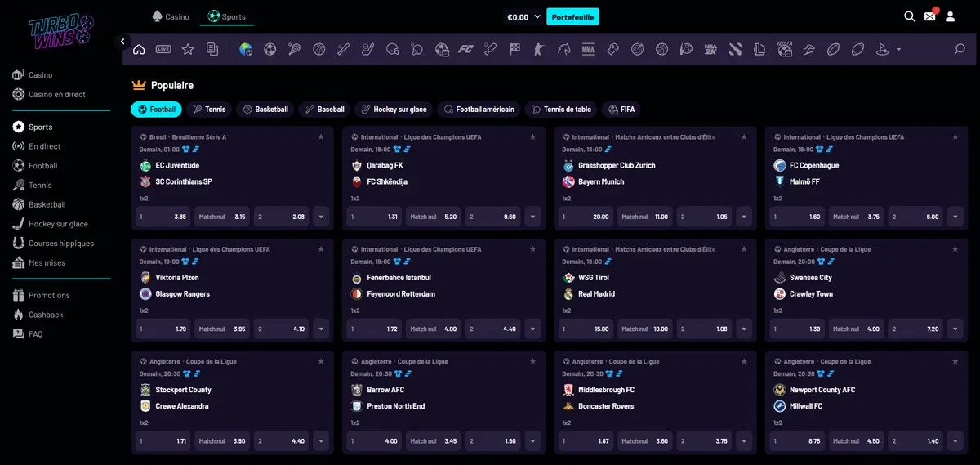
Task: Select the ice hockey stick icon
Action: [368, 49]
